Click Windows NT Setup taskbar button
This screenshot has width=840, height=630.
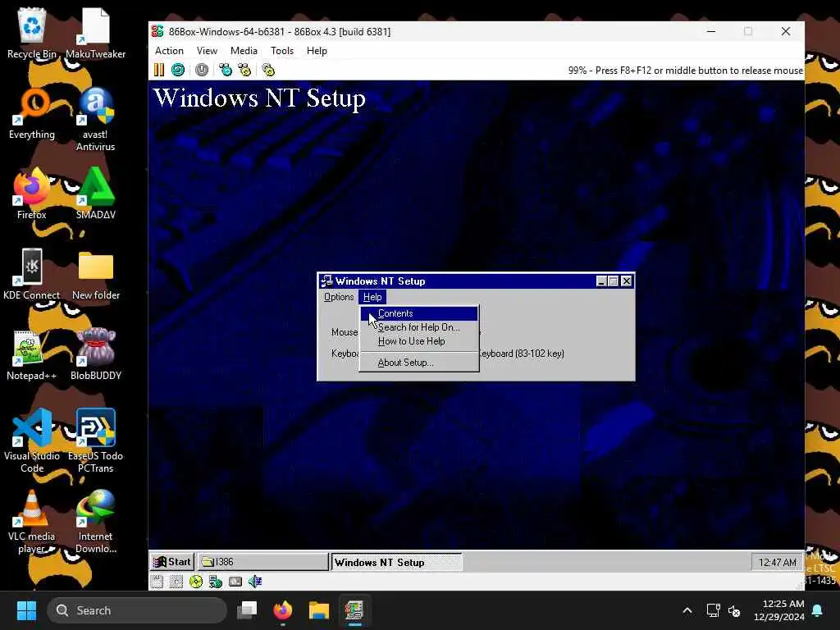396,562
